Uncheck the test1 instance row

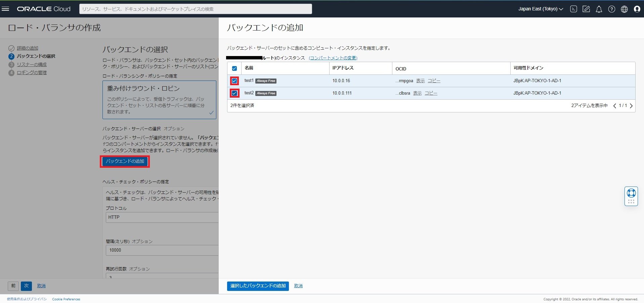click(234, 81)
